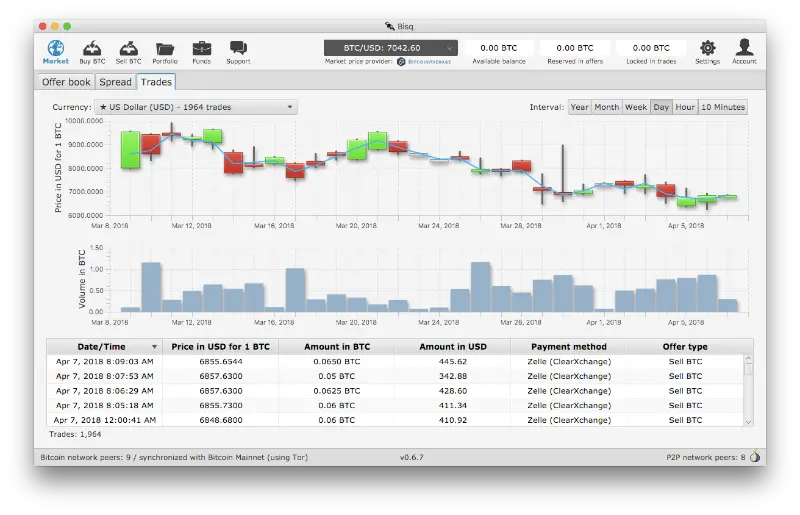Select trade row 8:05:18 AM
800x515 pixels.
coord(395,405)
